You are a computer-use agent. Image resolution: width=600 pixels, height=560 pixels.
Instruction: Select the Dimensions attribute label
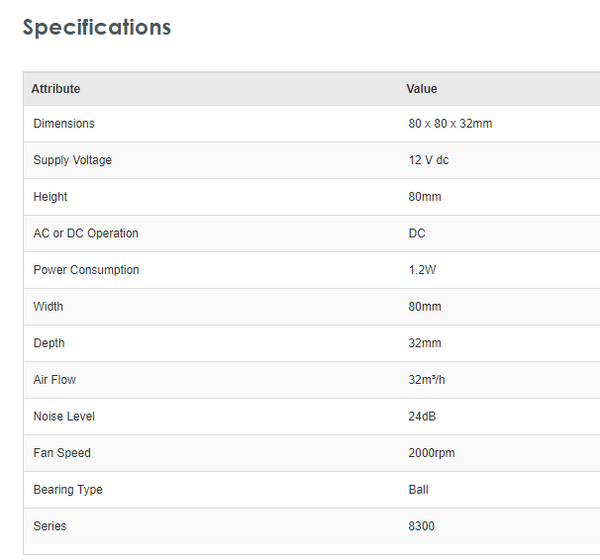click(x=64, y=124)
